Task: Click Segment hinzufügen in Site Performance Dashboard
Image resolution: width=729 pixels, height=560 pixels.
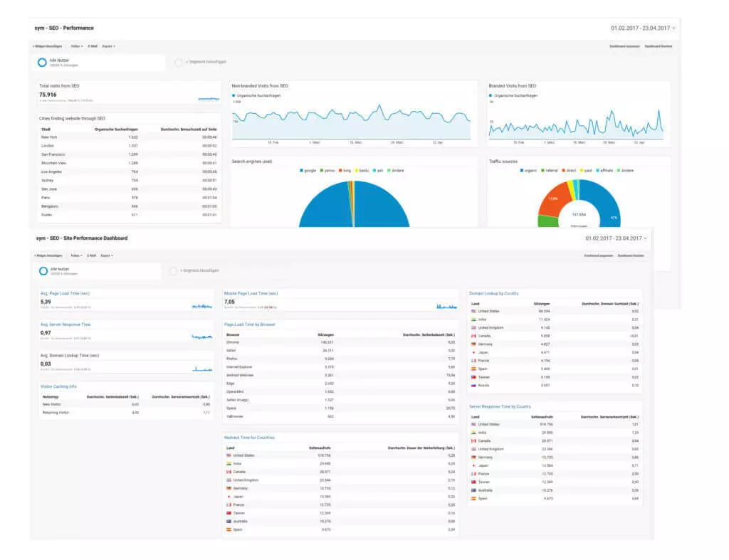Action: [199, 270]
